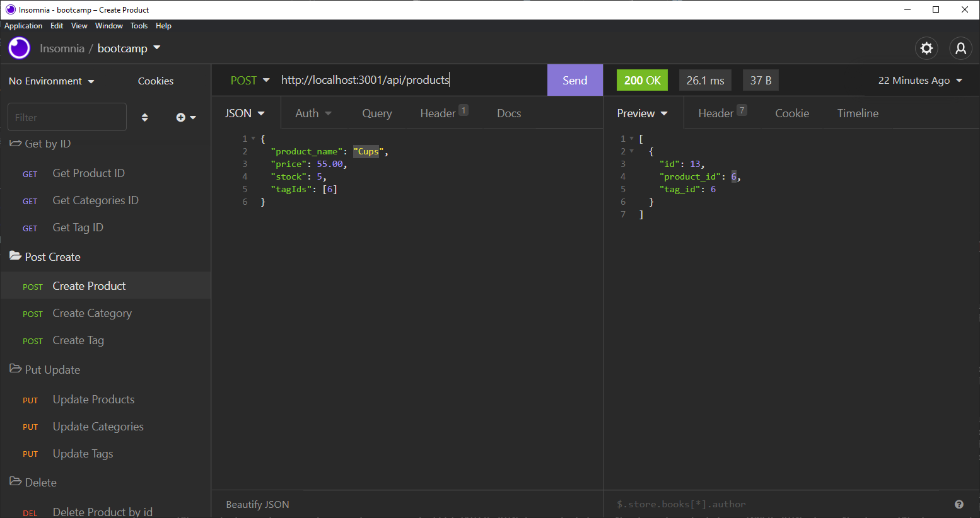Viewport: 980px width, 518px height.
Task: Switch to the Timeline tab
Action: pos(858,113)
